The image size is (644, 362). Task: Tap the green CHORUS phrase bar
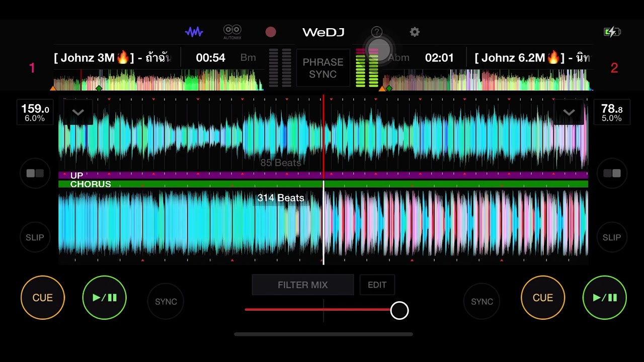(x=323, y=184)
